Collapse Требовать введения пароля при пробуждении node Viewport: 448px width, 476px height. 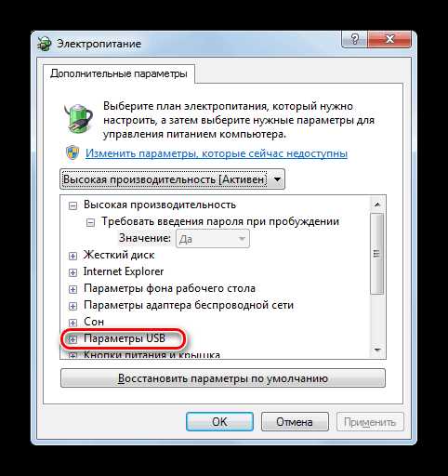(90, 222)
